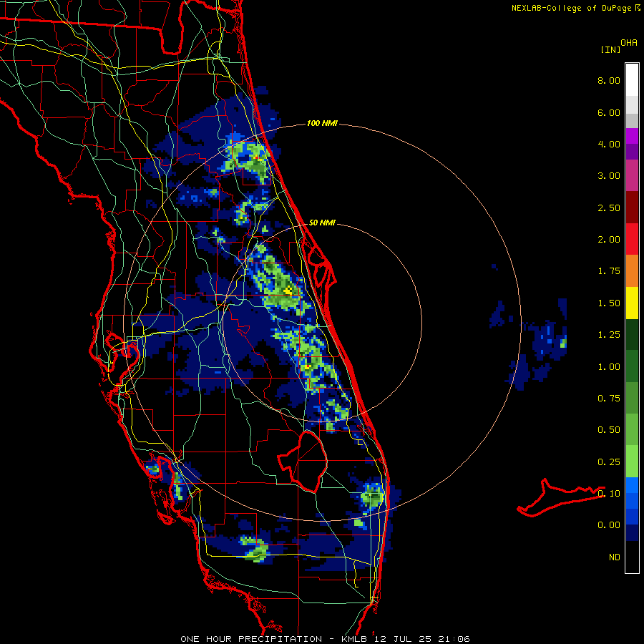Click the bright blue swatch beside 0.10
The height and width of the screenshot is (644, 644).
(632, 485)
